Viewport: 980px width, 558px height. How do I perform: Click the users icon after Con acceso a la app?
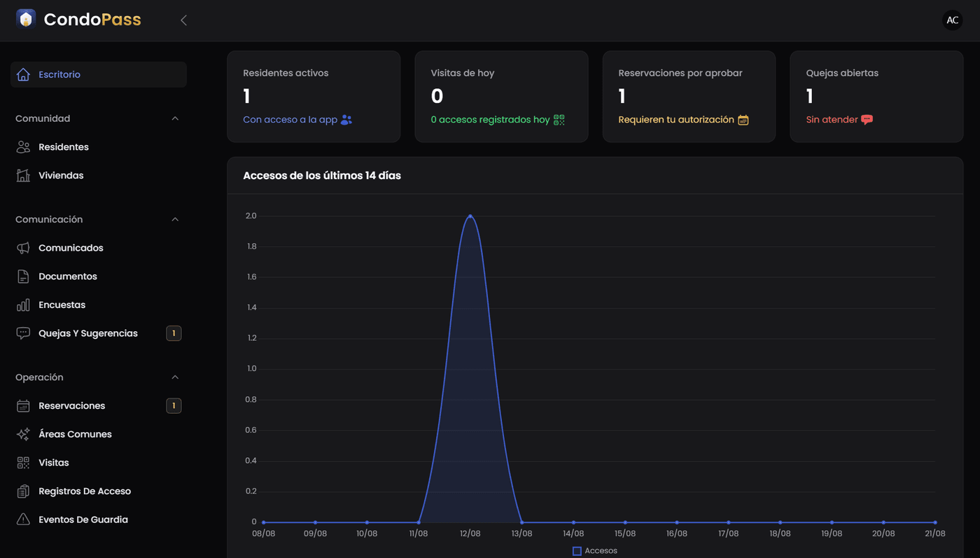346,120
